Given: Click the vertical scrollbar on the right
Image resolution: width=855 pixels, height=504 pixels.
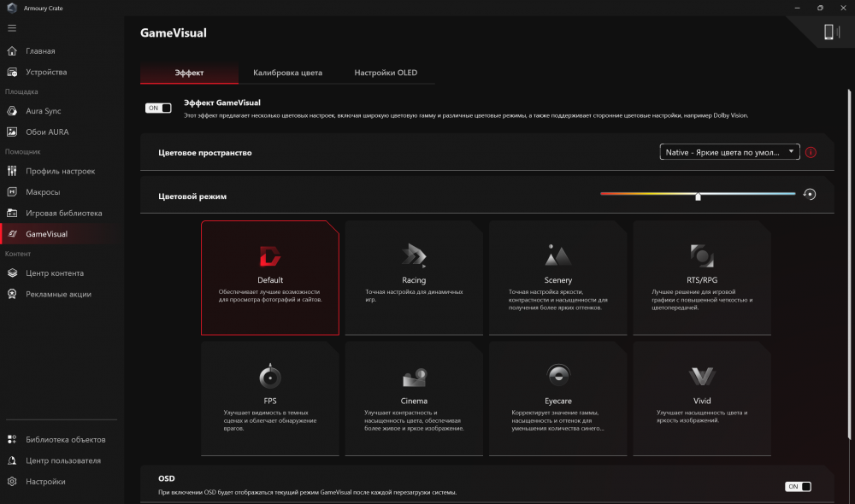Looking at the screenshot, I should (849, 264).
